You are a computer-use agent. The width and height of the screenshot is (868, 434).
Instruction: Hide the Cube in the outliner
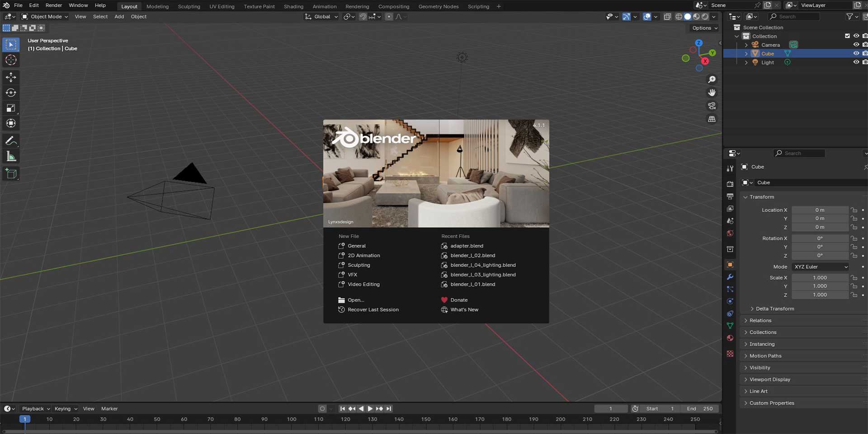click(x=856, y=53)
